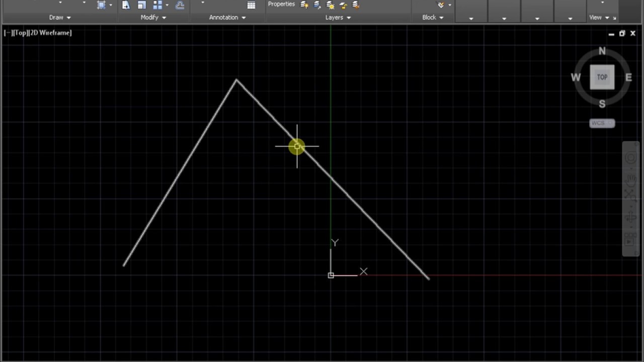The width and height of the screenshot is (644, 362).
Task: Close the drawing viewport window
Action: tap(633, 34)
